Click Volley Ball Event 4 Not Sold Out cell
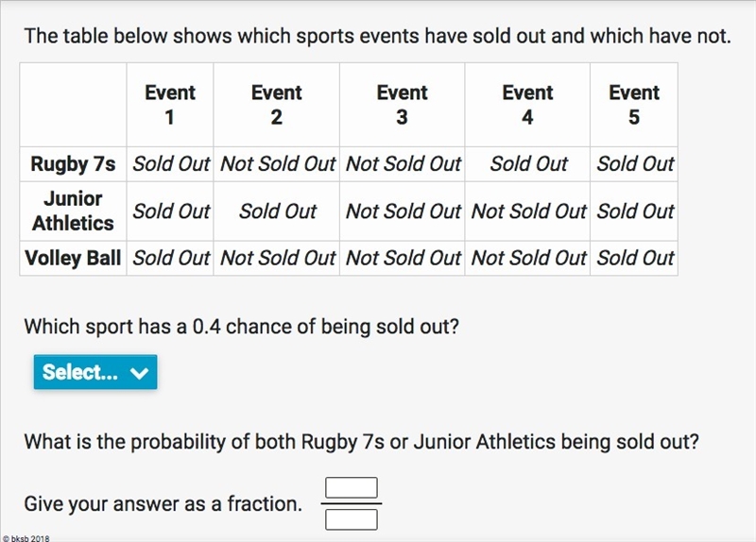Image resolution: width=756 pixels, height=542 pixels. [x=527, y=258]
